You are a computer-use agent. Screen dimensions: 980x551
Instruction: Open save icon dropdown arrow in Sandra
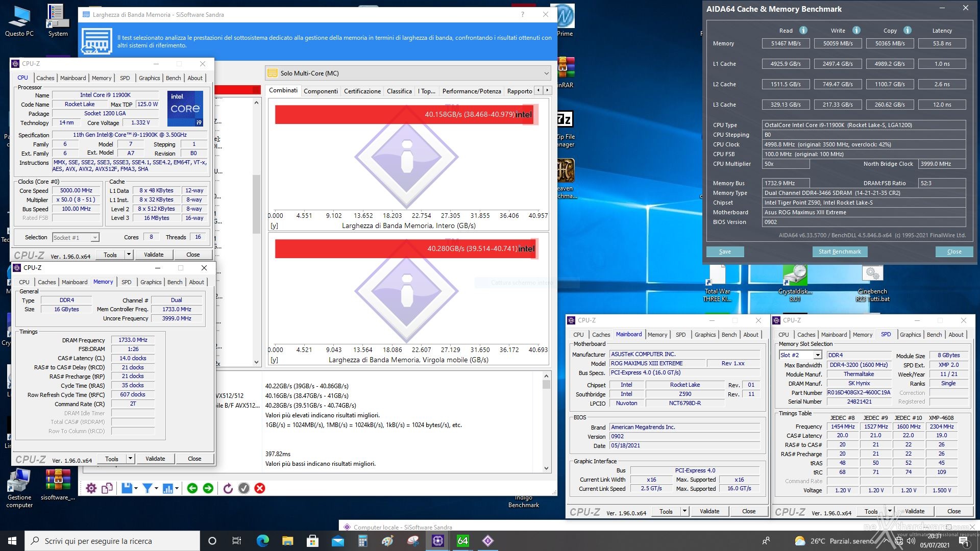click(x=136, y=489)
